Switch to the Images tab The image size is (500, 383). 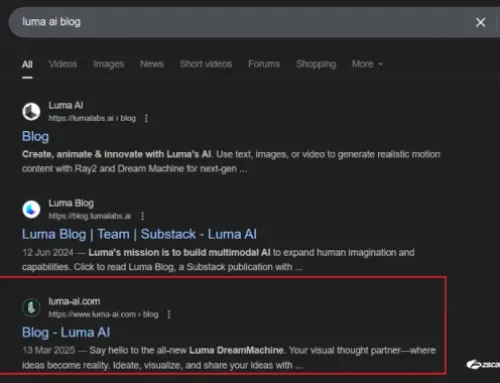[108, 64]
